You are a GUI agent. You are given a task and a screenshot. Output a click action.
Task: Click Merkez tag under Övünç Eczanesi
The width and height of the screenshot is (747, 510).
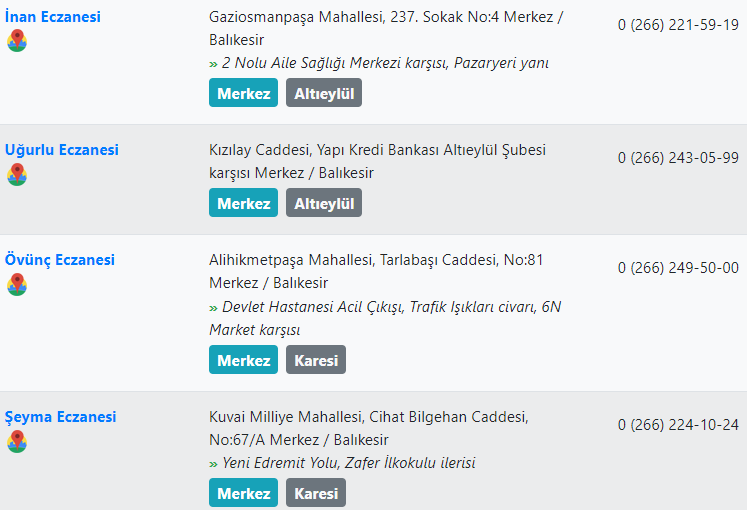tap(243, 360)
